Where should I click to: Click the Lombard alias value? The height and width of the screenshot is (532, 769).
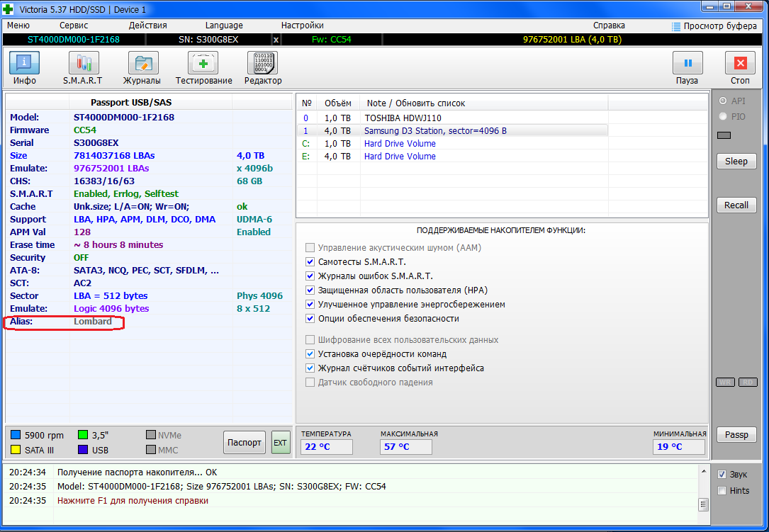tap(93, 322)
